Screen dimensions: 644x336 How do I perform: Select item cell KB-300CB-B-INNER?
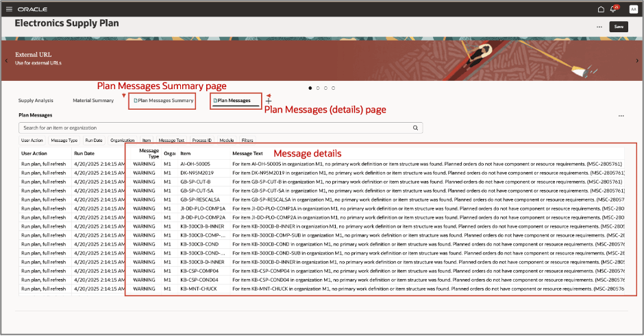202,226
